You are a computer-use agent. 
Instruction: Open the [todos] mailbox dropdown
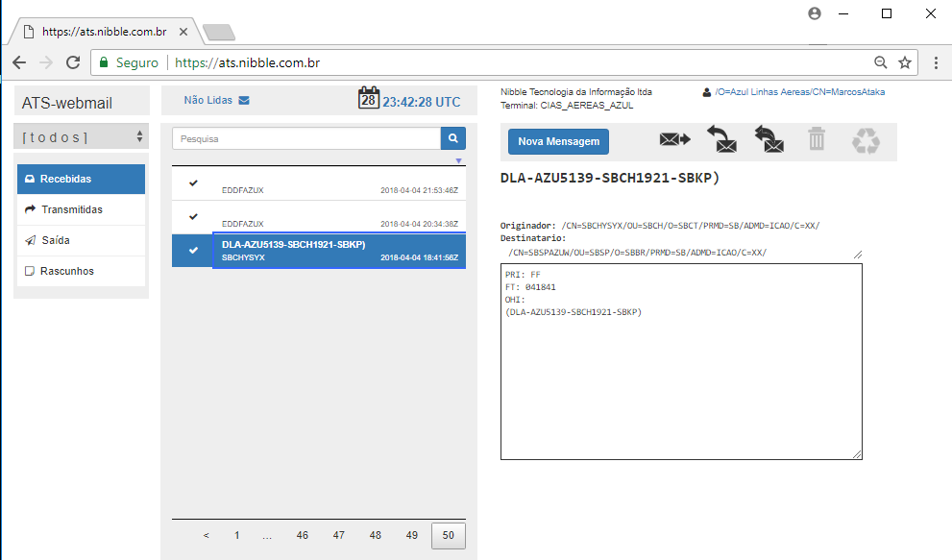pos(82,136)
